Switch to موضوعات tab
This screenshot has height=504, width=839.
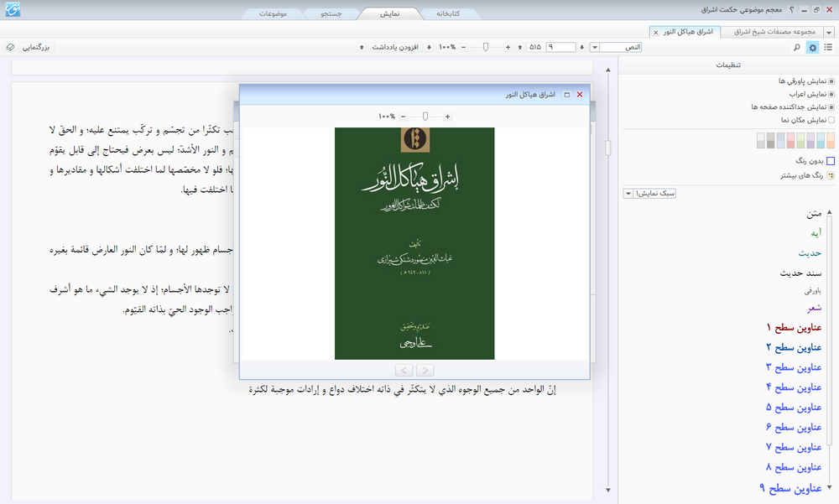(273, 14)
